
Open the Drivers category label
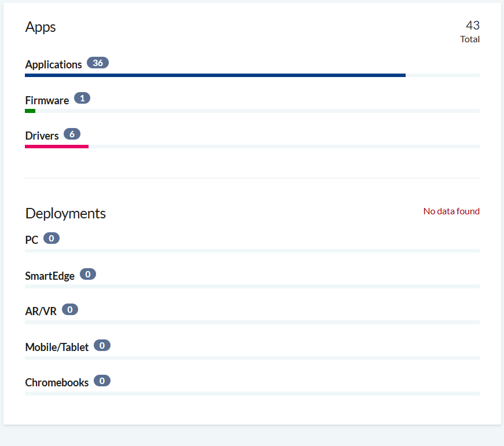point(42,136)
